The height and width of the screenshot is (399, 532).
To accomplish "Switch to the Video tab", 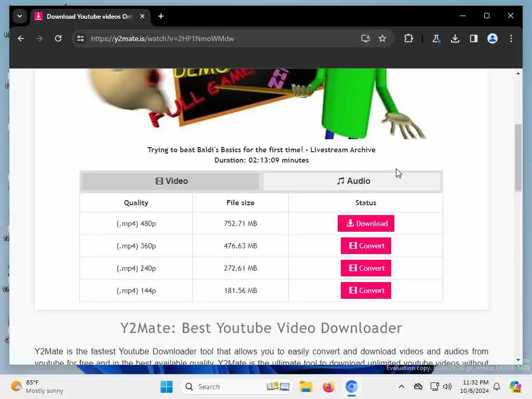I will [170, 181].
